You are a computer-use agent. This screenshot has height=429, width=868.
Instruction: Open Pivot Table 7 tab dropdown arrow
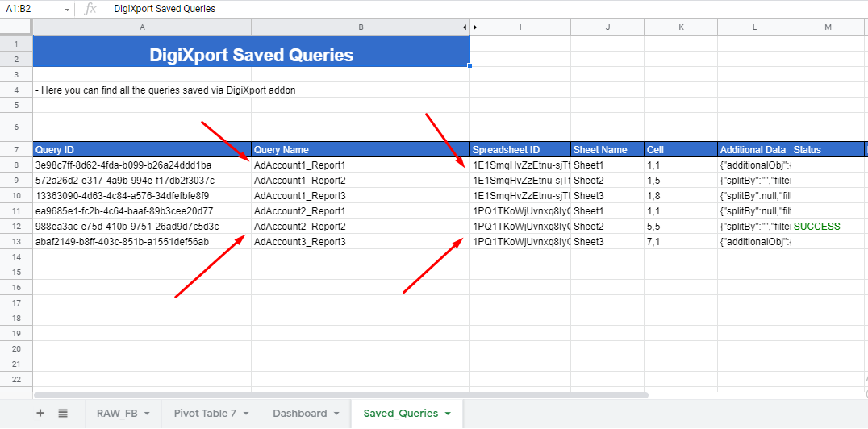[246, 414]
